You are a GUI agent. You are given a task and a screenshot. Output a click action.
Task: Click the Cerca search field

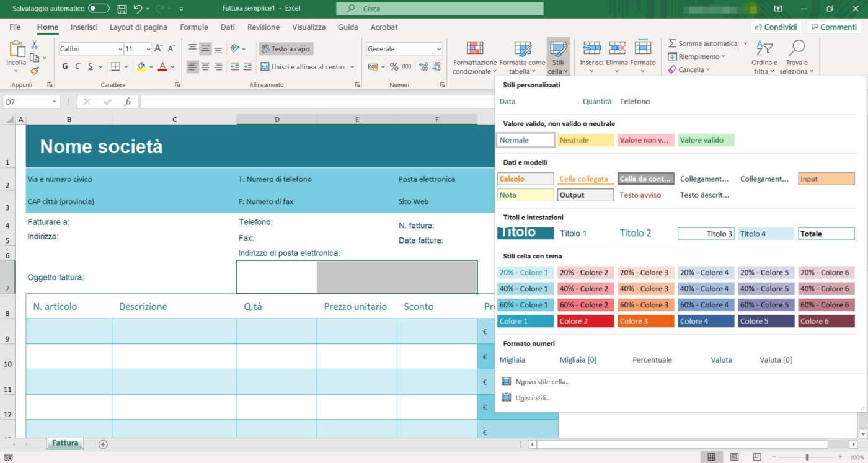pyautogui.click(x=440, y=9)
